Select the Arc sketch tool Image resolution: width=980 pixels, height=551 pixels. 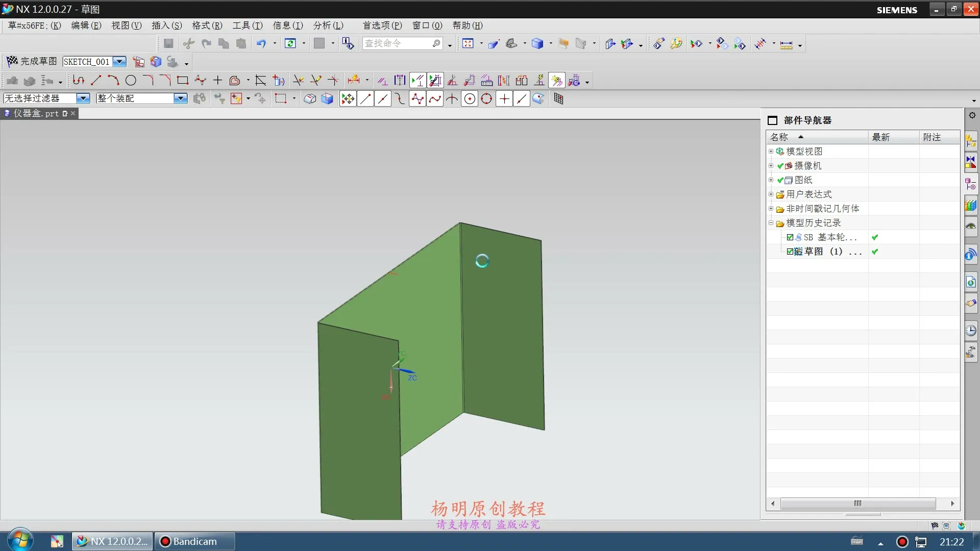pos(113,80)
